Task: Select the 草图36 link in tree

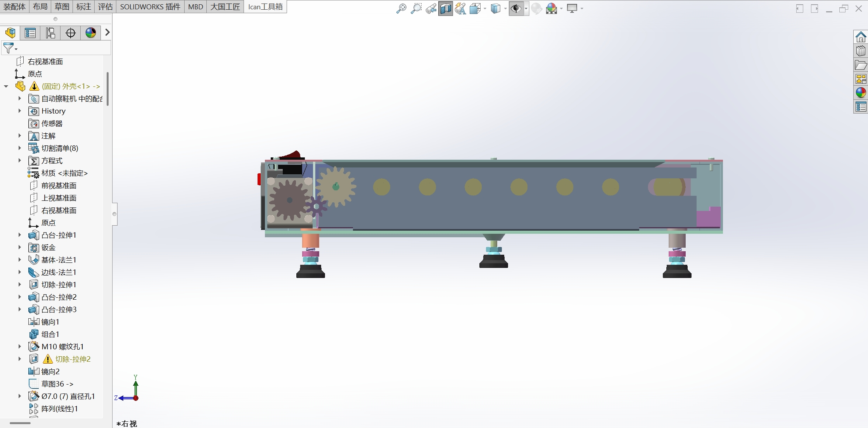Action: click(x=57, y=384)
